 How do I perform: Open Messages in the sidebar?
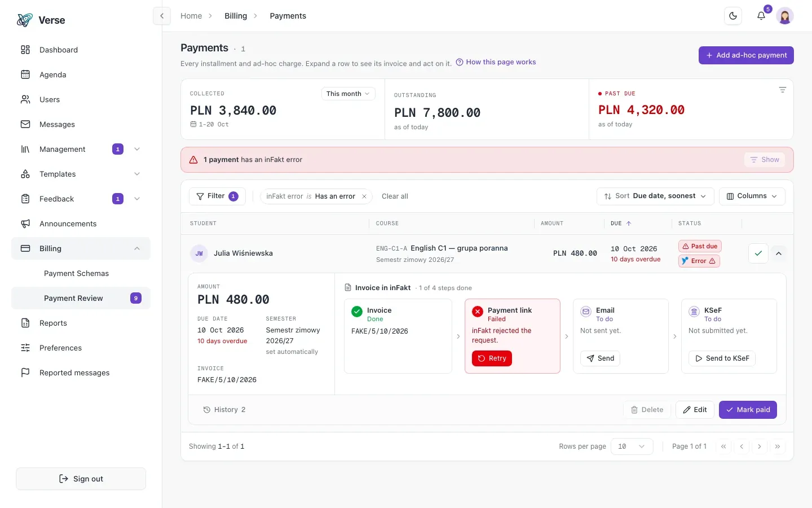pos(81,124)
